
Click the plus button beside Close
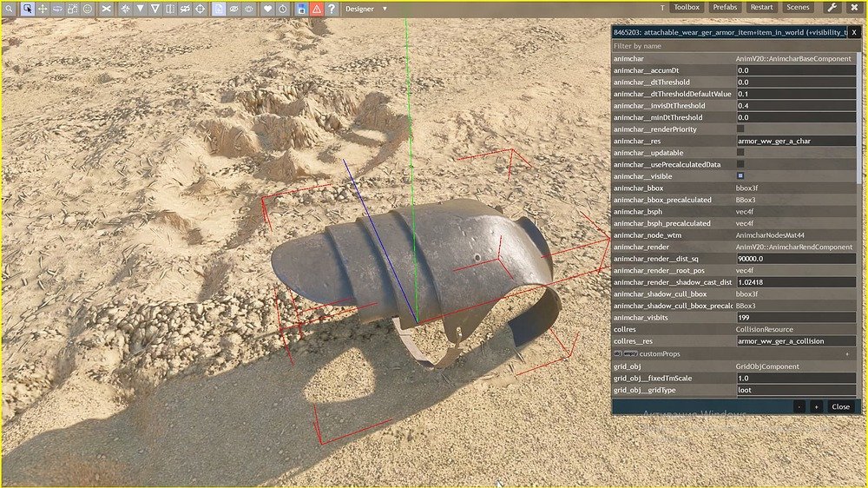tap(816, 406)
